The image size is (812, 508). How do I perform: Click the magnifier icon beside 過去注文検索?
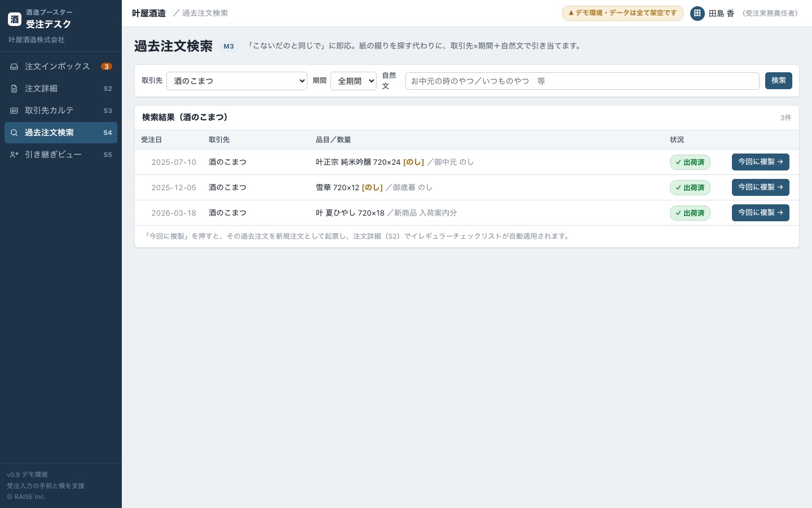[x=14, y=133]
